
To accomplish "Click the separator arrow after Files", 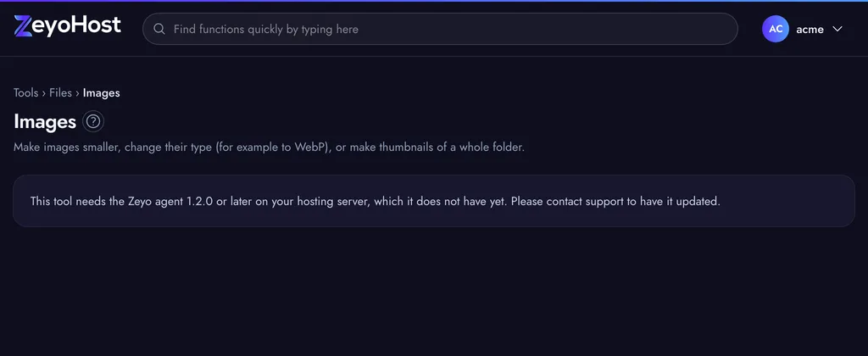I will click(x=77, y=93).
